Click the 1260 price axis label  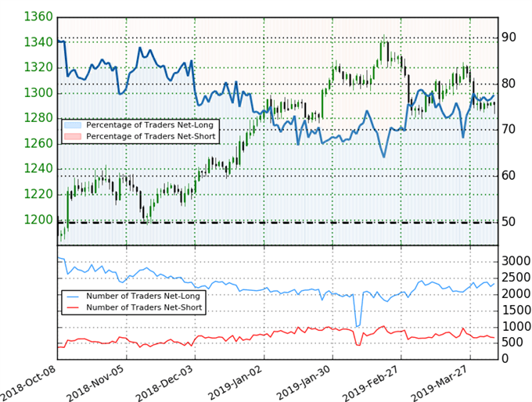click(x=38, y=143)
